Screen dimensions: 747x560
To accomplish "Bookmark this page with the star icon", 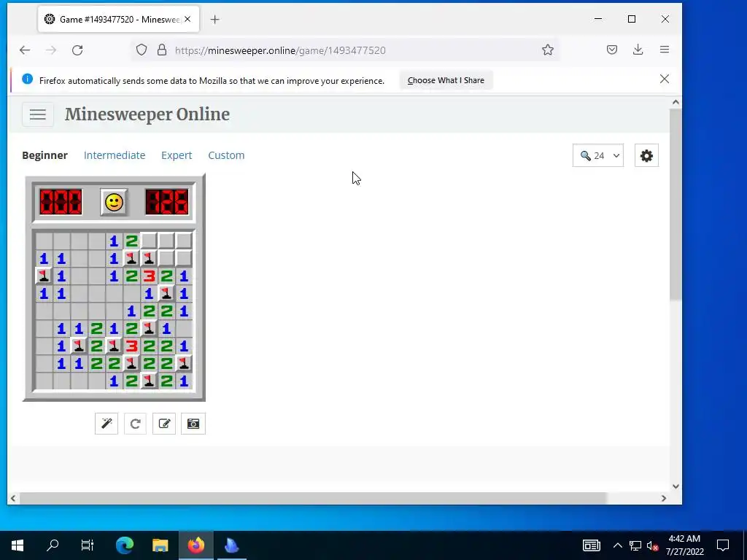I will [x=548, y=50].
